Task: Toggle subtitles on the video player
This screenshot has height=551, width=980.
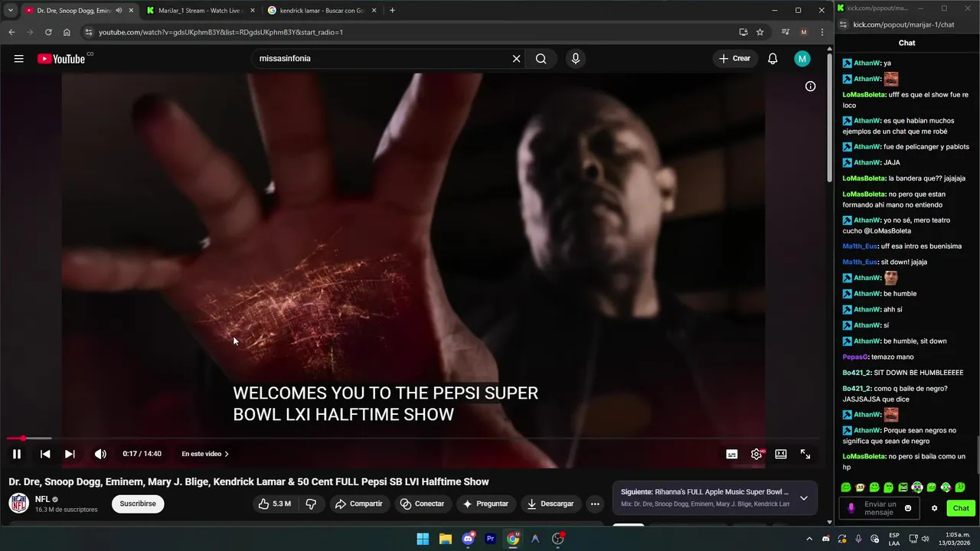Action: (x=732, y=454)
